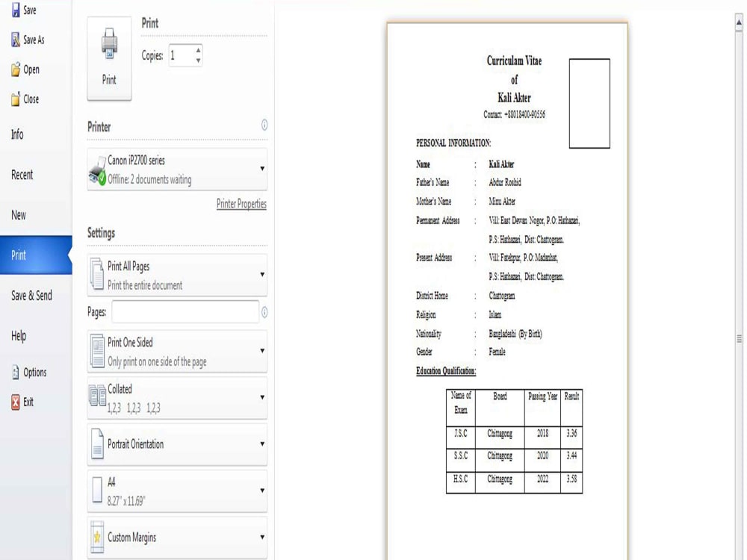Click the Pages range input field
Viewport: 747px width, 560px height.
tap(185, 312)
